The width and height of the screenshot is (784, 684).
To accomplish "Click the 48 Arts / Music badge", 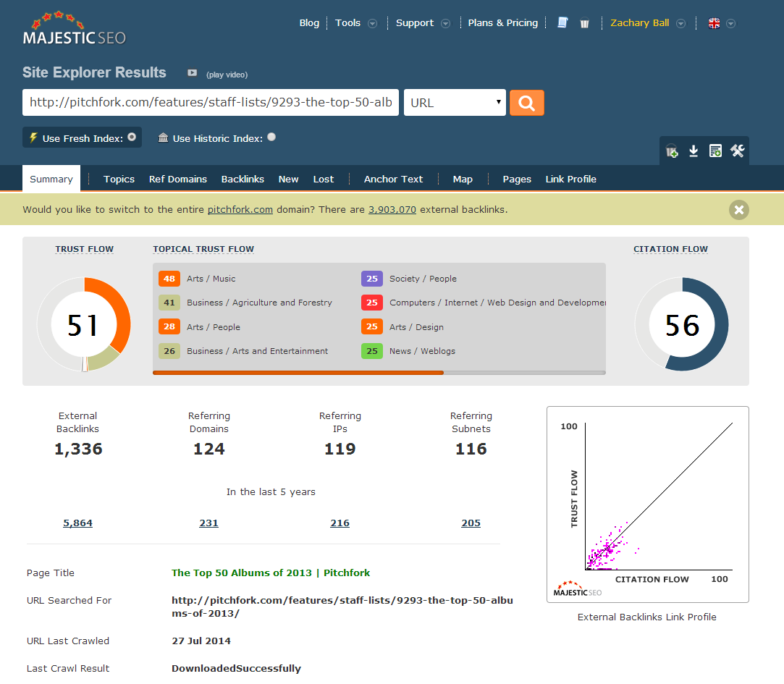I will coord(169,279).
